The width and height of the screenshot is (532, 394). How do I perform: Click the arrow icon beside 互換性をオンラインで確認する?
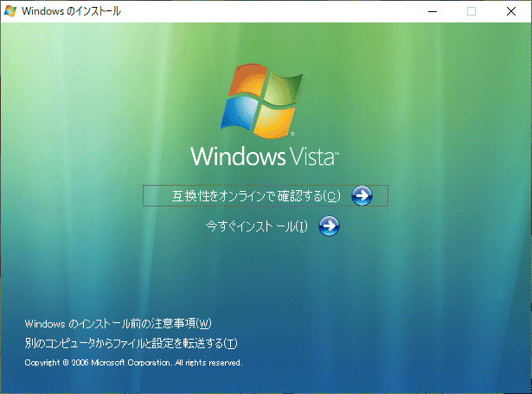(x=362, y=195)
